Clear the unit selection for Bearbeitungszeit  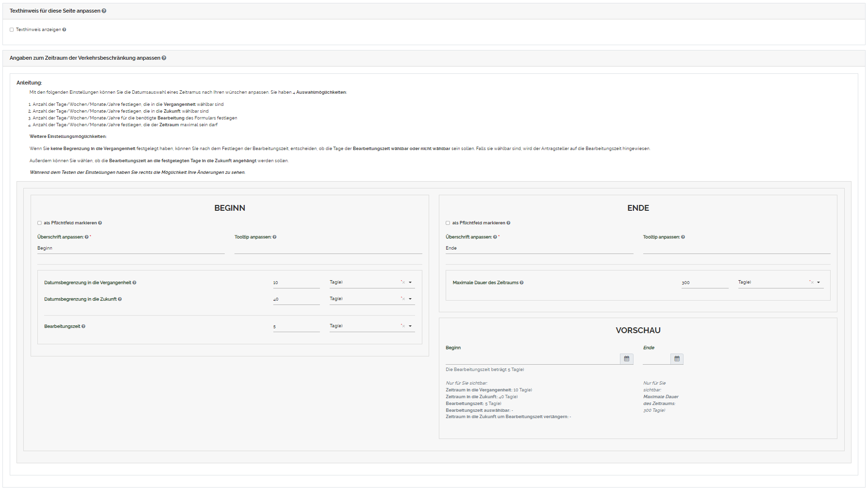[x=403, y=326]
